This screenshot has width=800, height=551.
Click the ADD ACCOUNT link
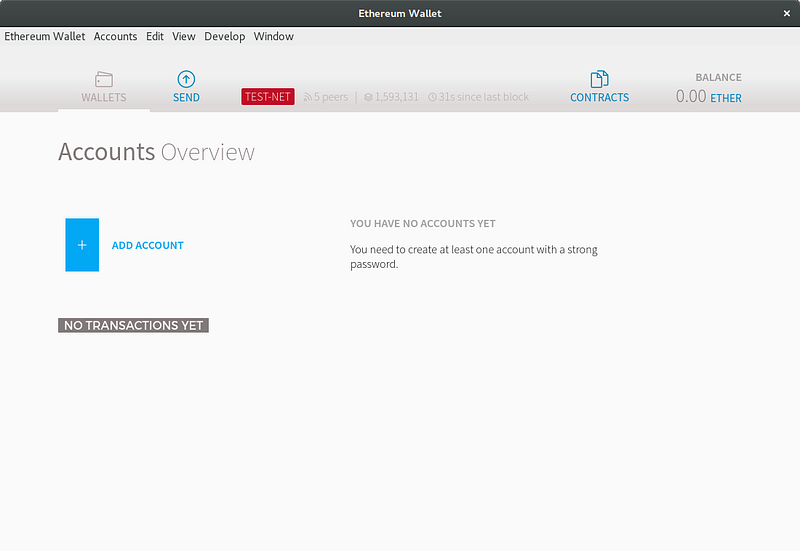pos(147,245)
